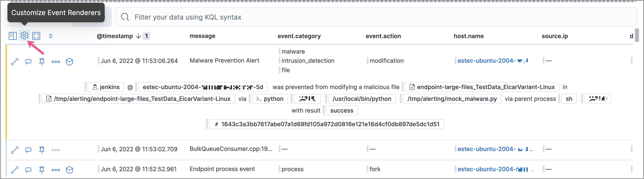Expand the Malware Prevention Alert document details
The image size is (644, 179).
(x=14, y=61)
